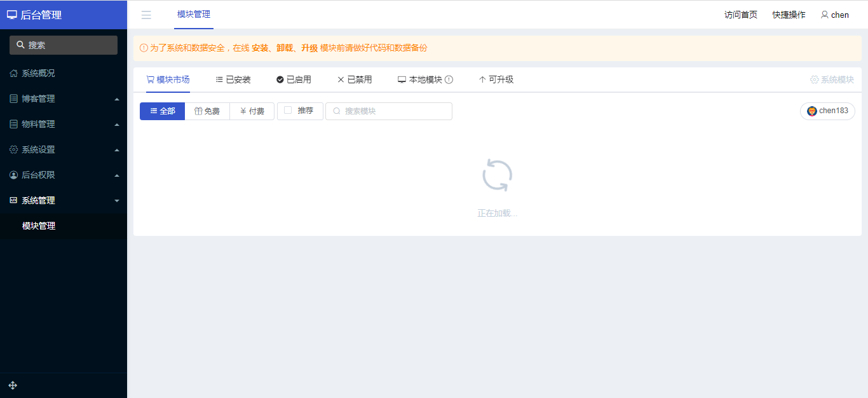Expand the 物料管理 menu arrow
Viewport: 868px width, 398px height.
pos(116,125)
